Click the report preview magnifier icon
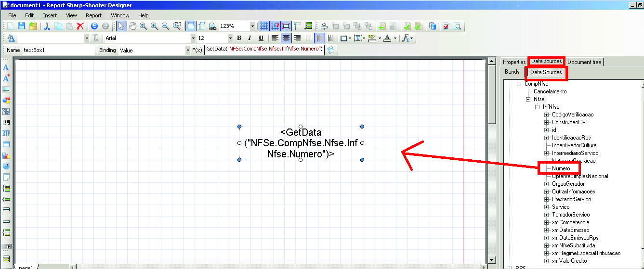Image resolution: width=644 pixels, height=269 pixels. [x=458, y=26]
